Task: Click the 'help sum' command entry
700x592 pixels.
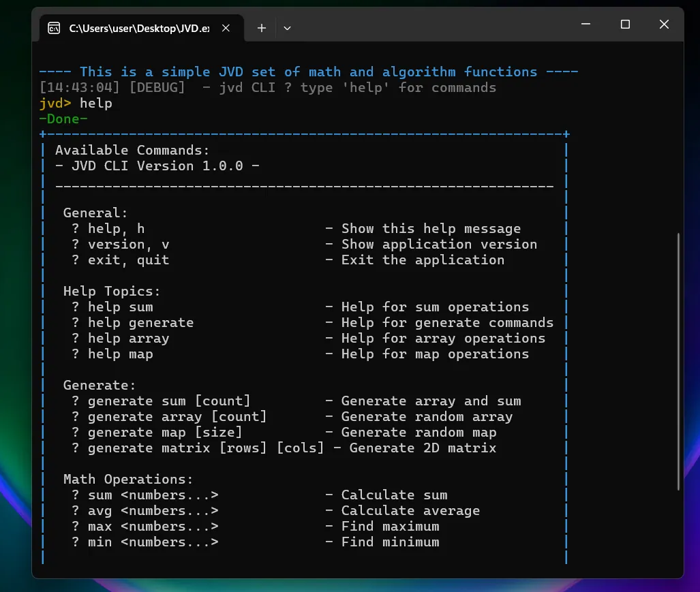Action: (x=121, y=307)
